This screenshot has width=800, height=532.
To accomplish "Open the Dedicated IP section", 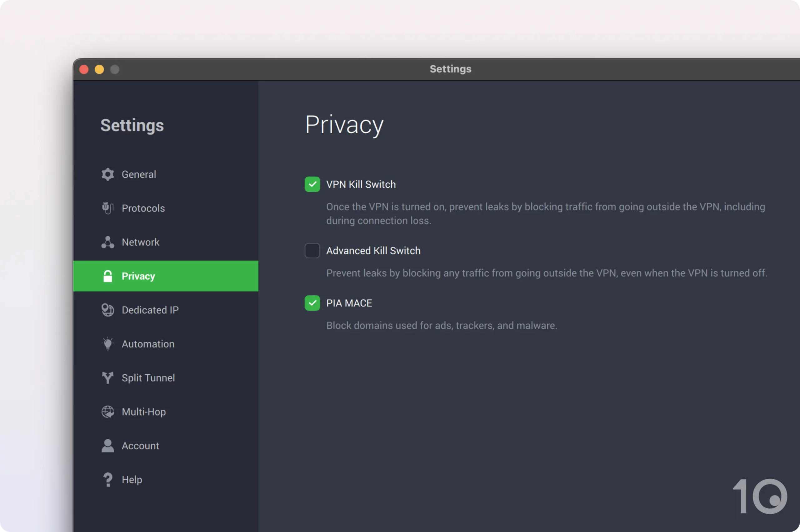I will pyautogui.click(x=165, y=310).
